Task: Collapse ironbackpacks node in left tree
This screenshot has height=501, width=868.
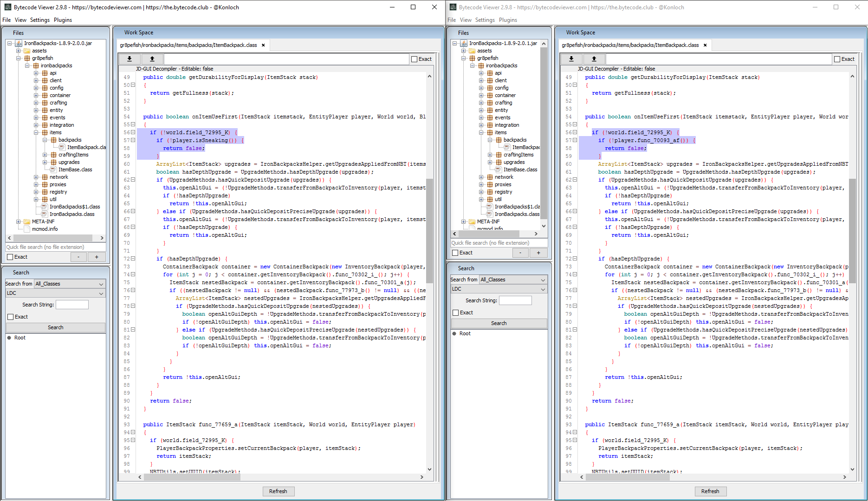Action: tap(27, 65)
